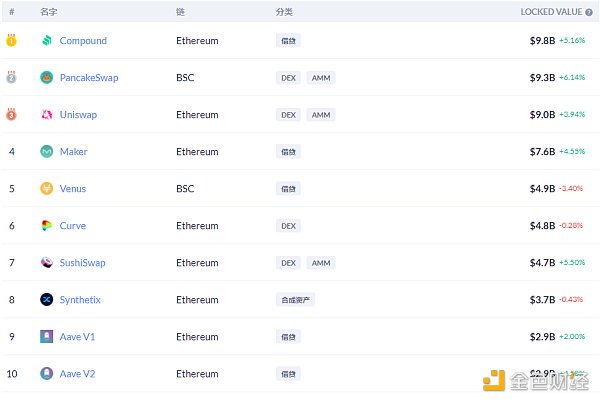Sort by the LOCKED VALUE column header

tap(550, 12)
